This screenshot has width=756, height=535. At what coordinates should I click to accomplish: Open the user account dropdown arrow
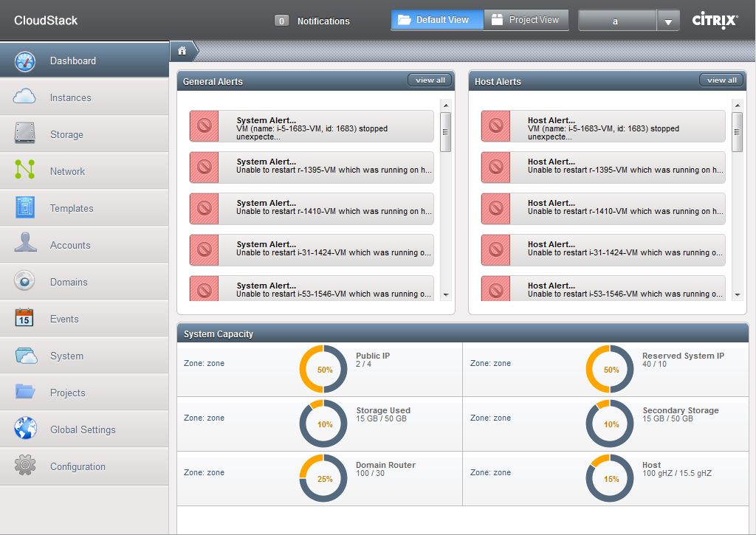tap(668, 21)
